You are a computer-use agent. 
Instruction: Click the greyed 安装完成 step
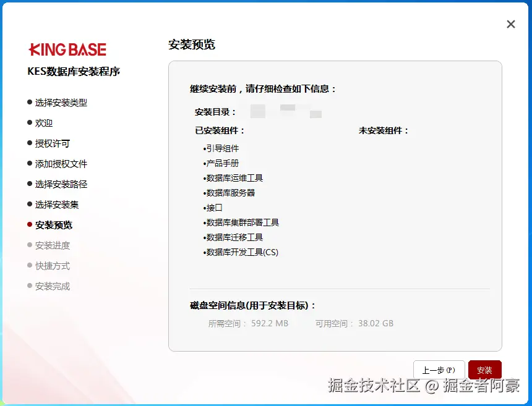click(52, 286)
